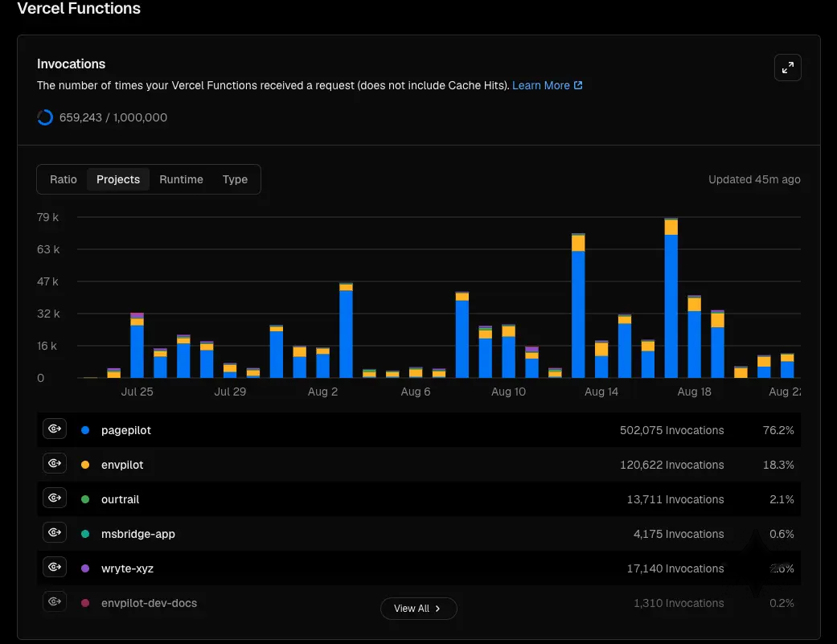837x644 pixels.
Task: Select the envpilot project name
Action: click(122, 465)
